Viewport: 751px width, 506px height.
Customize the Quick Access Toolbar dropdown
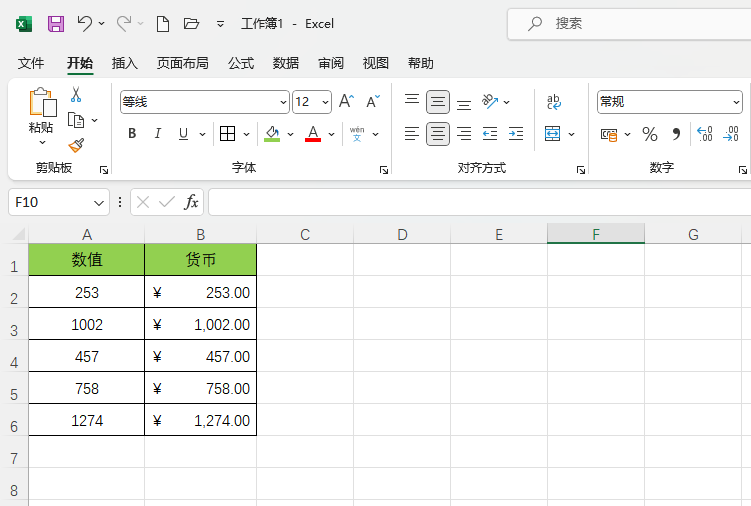pos(220,24)
